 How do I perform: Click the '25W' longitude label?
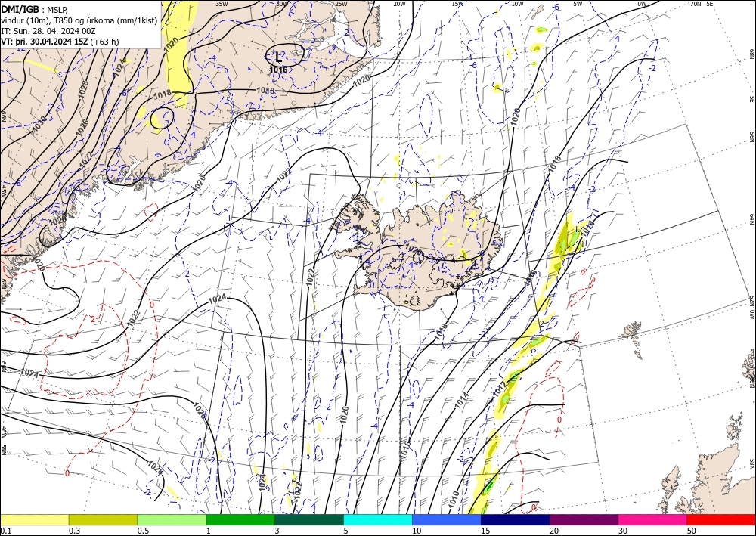click(341, 4)
